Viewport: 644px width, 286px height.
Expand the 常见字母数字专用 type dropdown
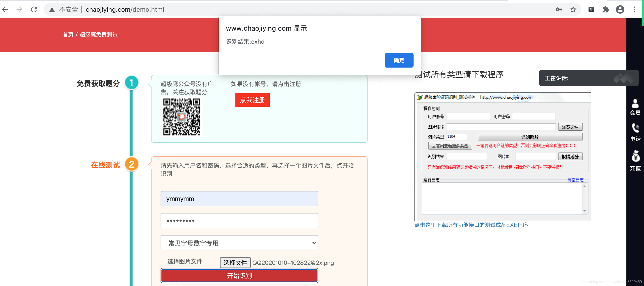tap(239, 243)
